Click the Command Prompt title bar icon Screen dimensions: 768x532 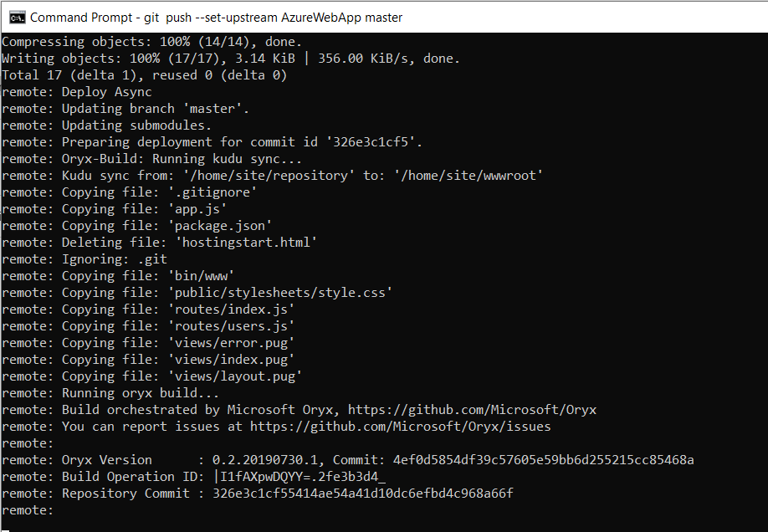coord(17,17)
